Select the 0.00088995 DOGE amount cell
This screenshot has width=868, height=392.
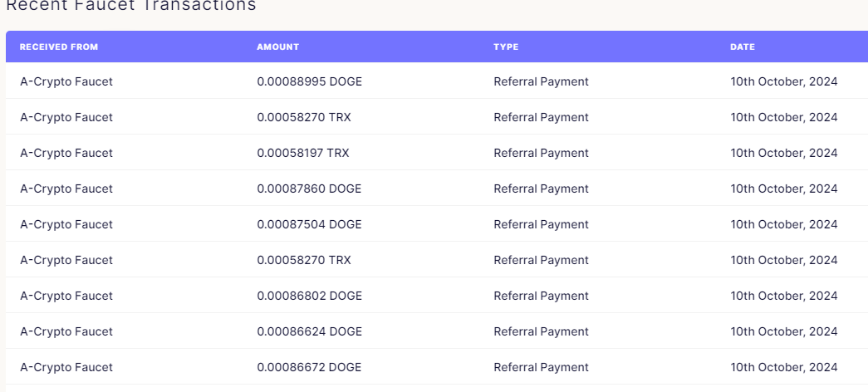point(310,81)
